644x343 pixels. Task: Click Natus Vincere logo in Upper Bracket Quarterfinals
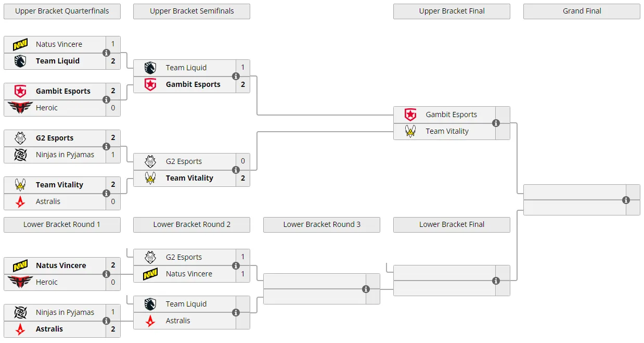[20, 44]
